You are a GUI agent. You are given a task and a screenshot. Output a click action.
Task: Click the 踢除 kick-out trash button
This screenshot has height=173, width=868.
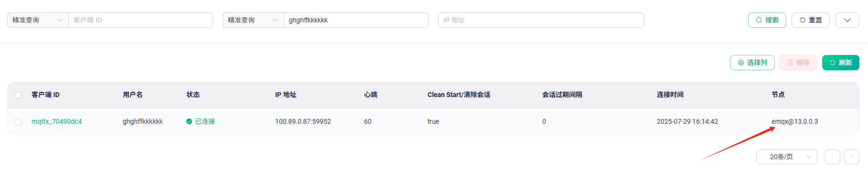(x=798, y=63)
